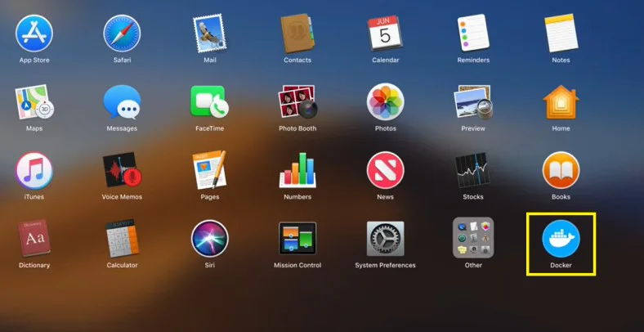Open the Messages app

[122, 102]
